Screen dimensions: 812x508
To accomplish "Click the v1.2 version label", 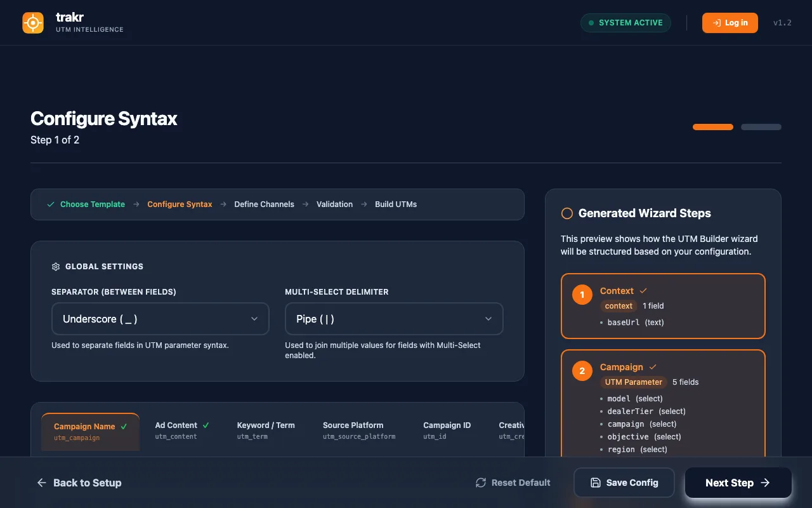I will click(x=782, y=23).
